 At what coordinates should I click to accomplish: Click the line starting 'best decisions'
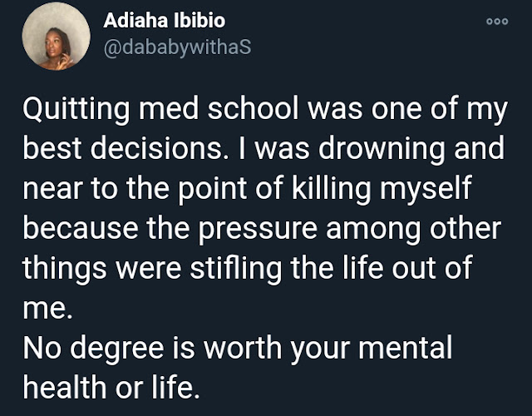(264, 149)
